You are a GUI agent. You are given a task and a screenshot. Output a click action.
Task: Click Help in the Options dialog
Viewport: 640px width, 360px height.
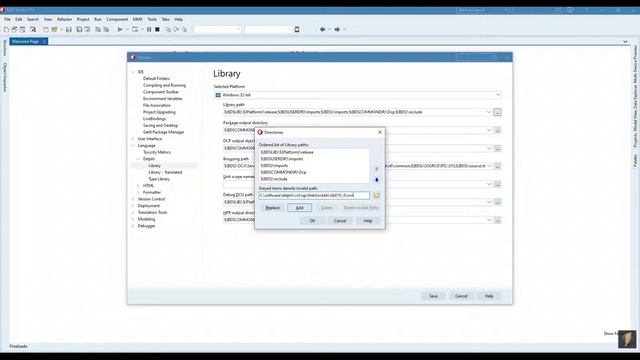point(489,296)
